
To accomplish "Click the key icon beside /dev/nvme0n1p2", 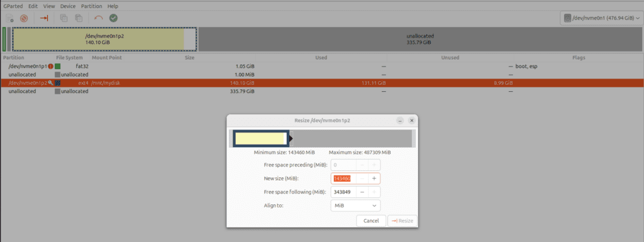I will [50, 83].
